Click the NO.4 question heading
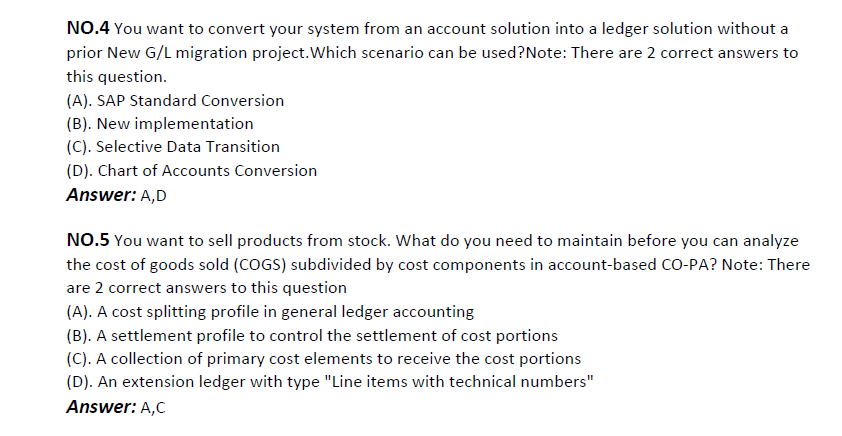This screenshot has height=436, width=842. 88,28
